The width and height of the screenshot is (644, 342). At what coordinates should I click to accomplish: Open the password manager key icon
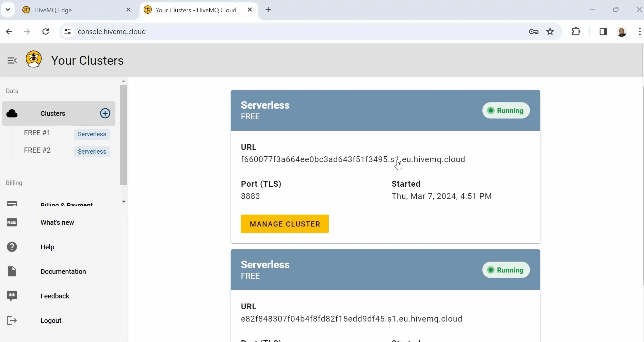534,32
